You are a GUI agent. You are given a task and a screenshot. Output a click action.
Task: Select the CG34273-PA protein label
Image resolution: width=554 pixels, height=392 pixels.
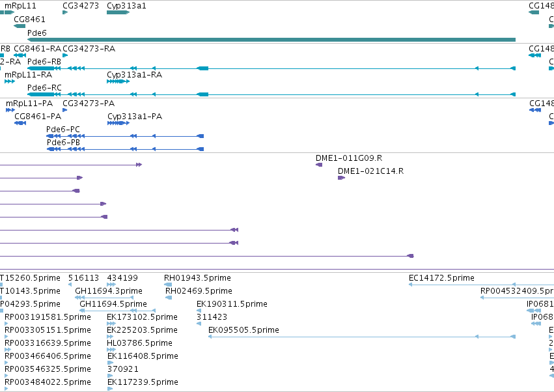tap(89, 104)
